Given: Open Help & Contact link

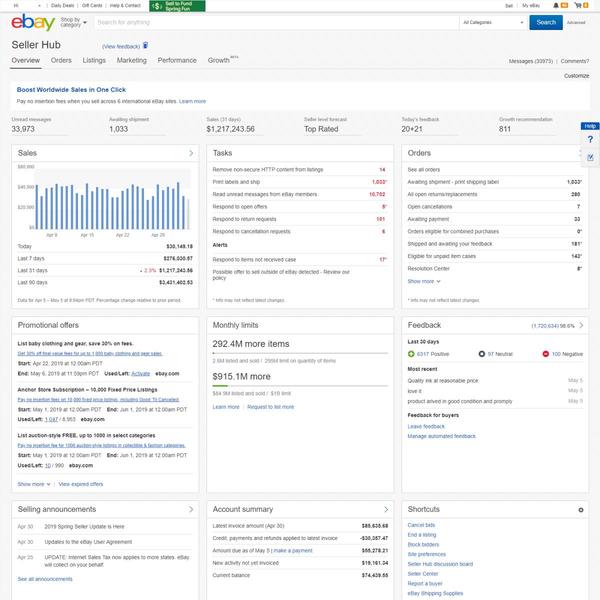Looking at the screenshot, I should tap(125, 6).
